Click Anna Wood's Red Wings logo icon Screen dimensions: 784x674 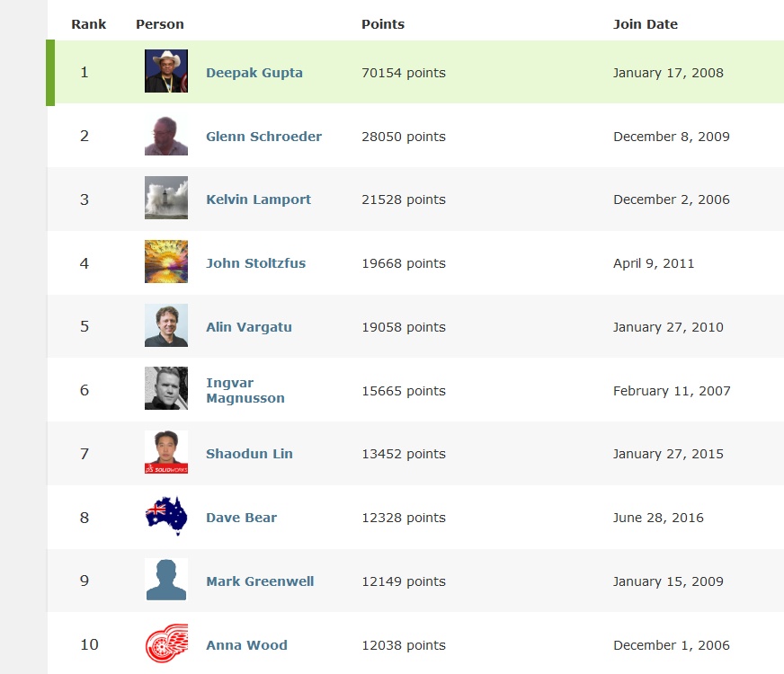click(x=166, y=643)
